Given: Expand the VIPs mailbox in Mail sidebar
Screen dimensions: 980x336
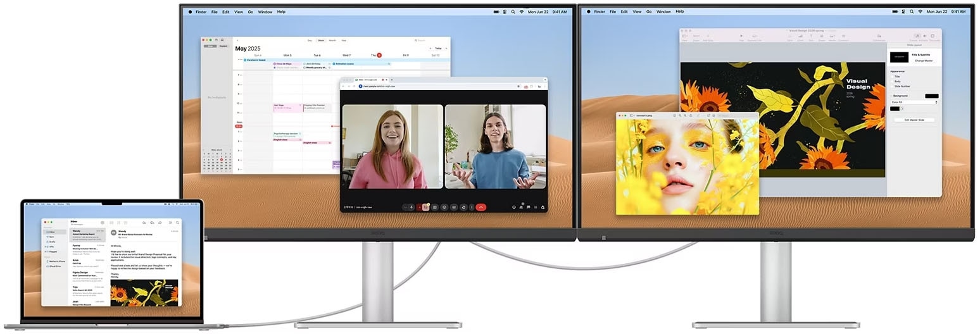Looking at the screenshot, I should tap(45, 247).
